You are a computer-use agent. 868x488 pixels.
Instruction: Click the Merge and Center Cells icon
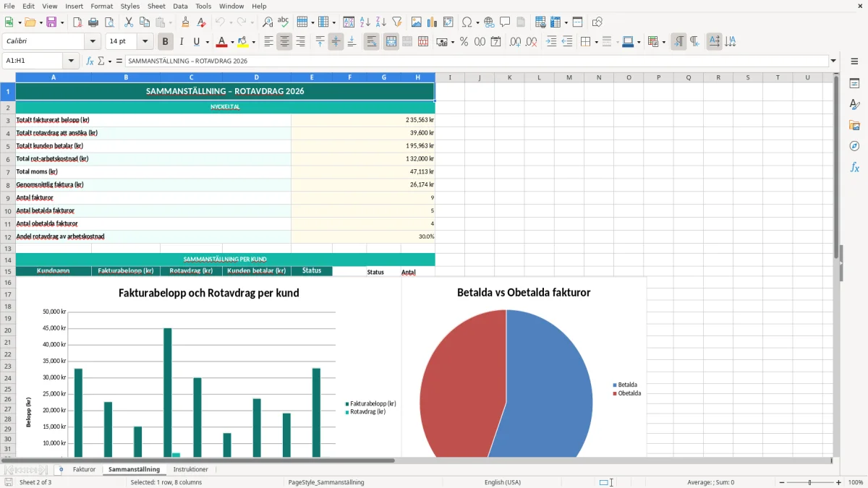391,42
